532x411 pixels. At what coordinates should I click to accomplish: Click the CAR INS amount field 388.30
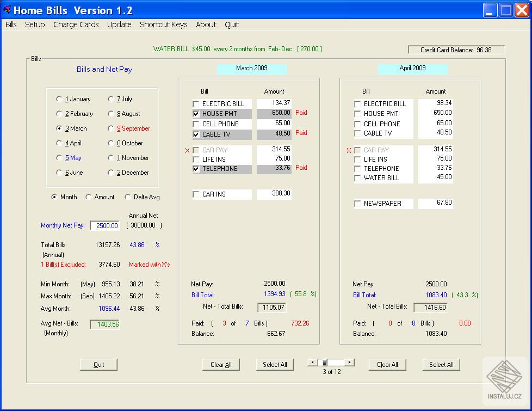(x=274, y=194)
